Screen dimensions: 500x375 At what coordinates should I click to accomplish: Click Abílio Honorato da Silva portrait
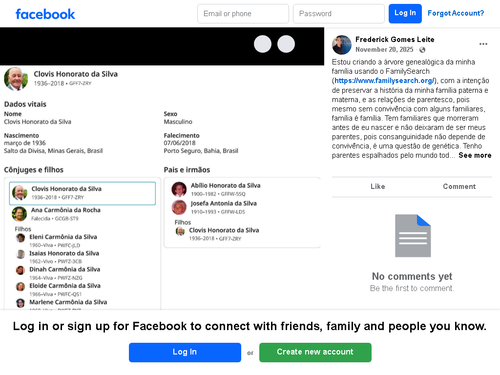[x=179, y=189]
